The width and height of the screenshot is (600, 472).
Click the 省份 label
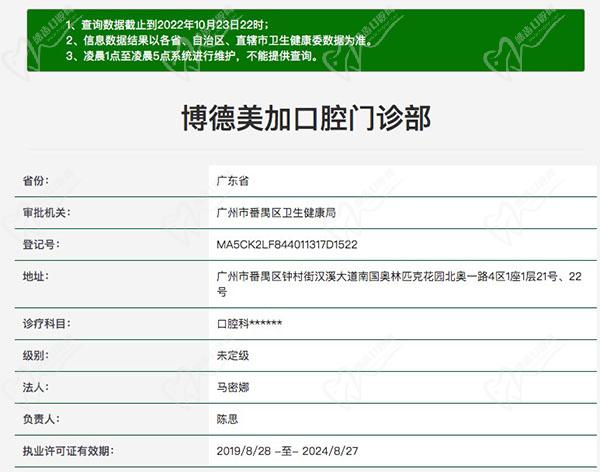pyautogui.click(x=36, y=181)
